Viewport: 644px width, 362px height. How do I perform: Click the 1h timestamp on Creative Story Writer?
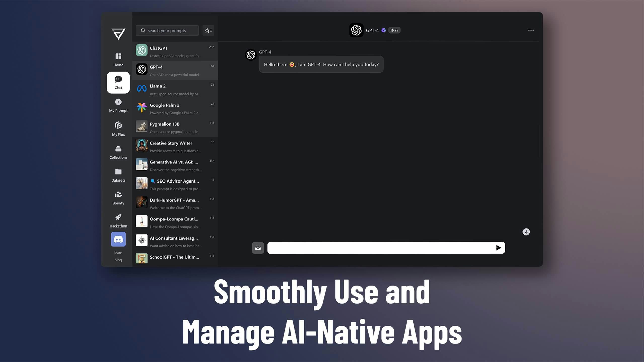click(x=213, y=142)
